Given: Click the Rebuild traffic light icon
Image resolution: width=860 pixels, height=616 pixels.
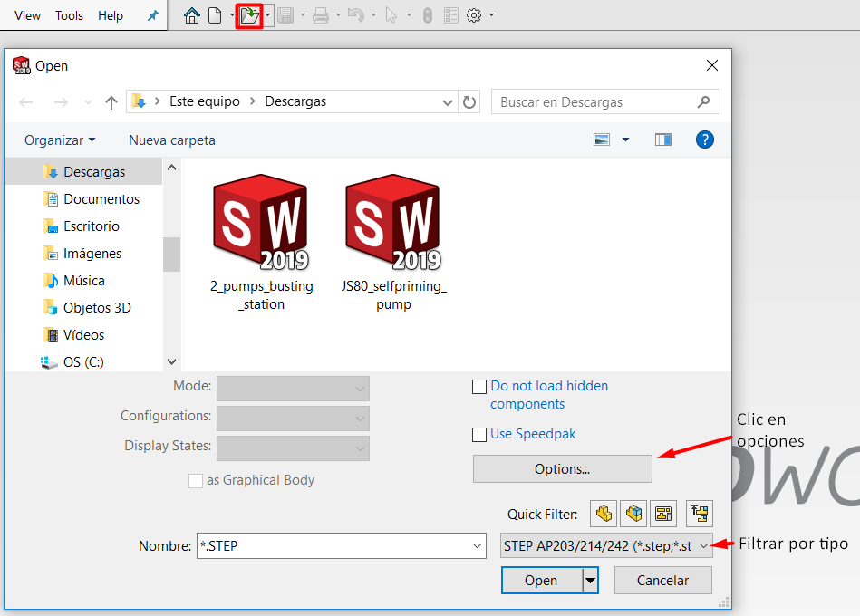Looking at the screenshot, I should pos(428,15).
